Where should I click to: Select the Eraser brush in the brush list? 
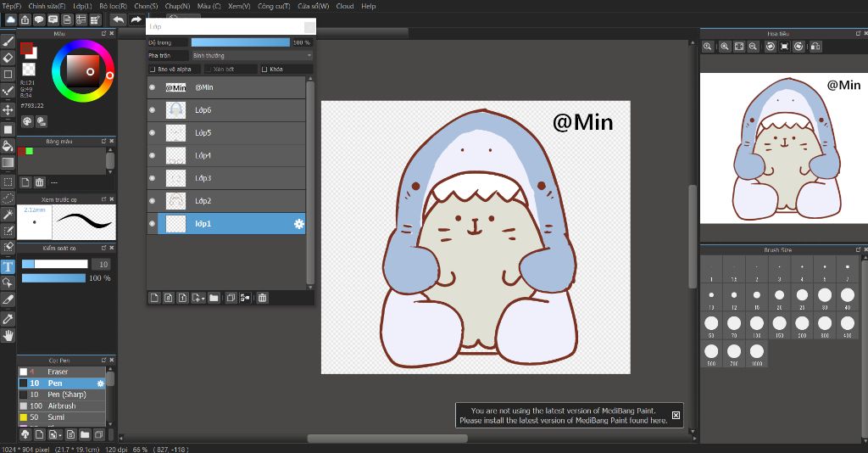[x=61, y=372]
